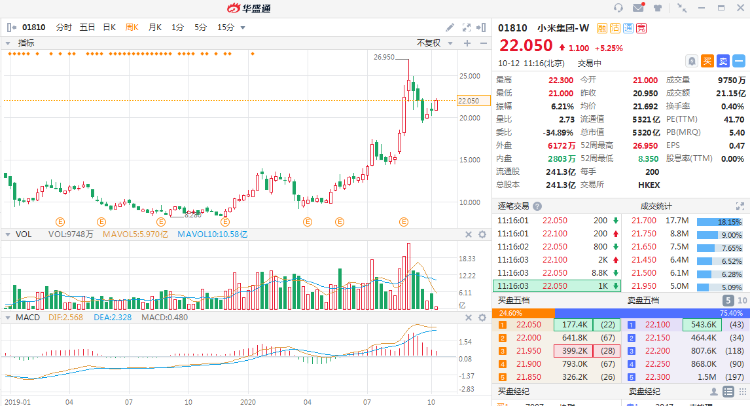Select bid level 1 price 22.050

click(529, 325)
